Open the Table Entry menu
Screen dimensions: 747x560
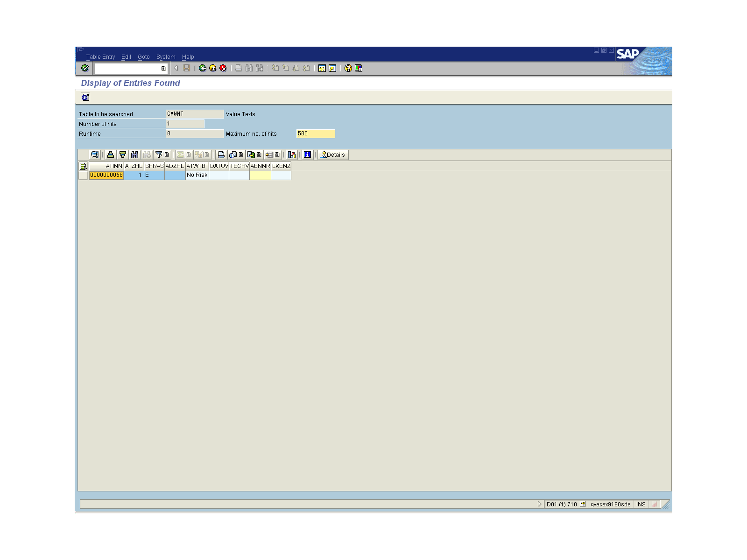[x=100, y=57]
